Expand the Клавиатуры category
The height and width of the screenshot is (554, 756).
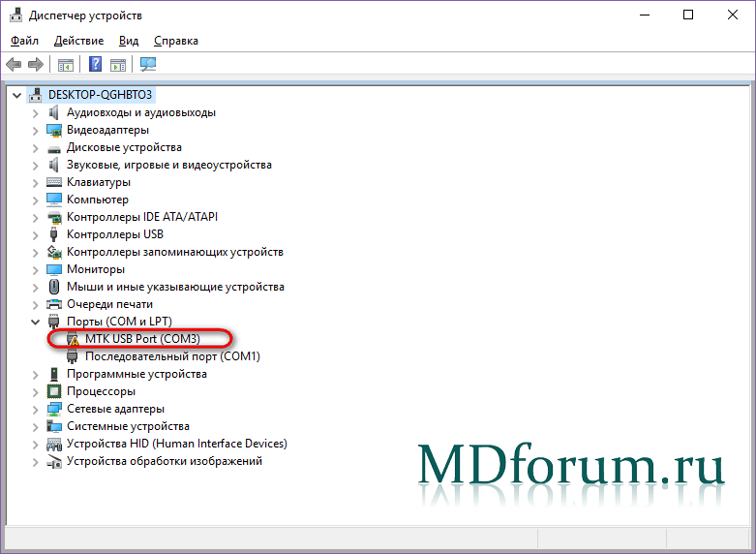pos(35,183)
